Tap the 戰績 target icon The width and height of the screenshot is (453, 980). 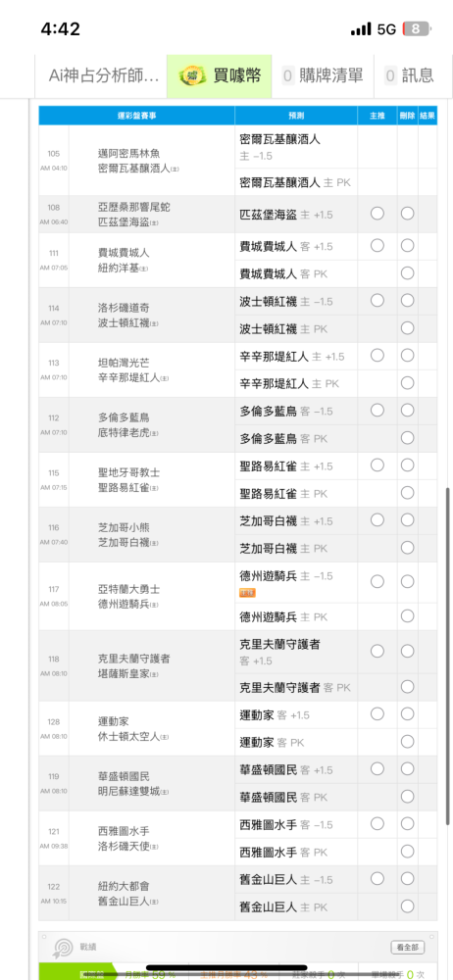pyautogui.click(x=63, y=948)
